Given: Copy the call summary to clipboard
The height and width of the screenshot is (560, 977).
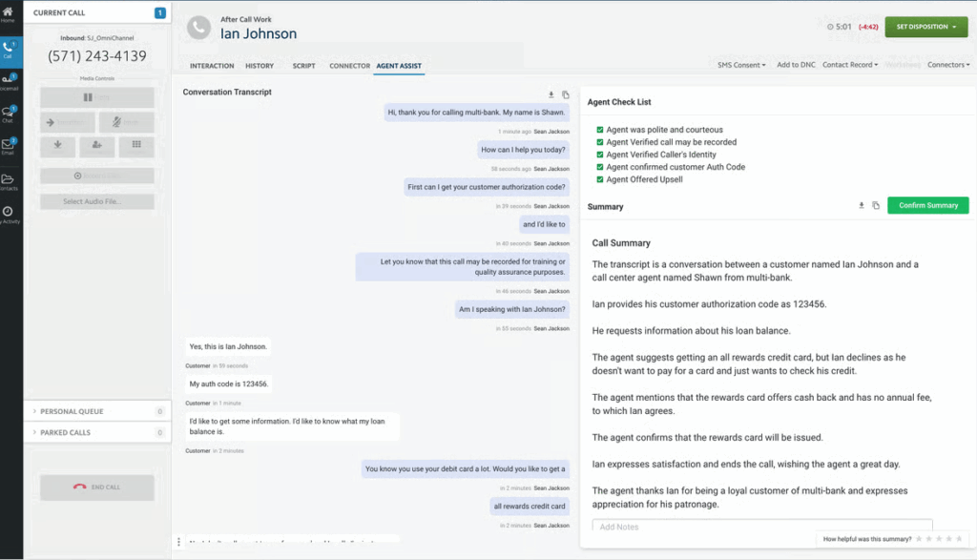Looking at the screenshot, I should [x=876, y=205].
